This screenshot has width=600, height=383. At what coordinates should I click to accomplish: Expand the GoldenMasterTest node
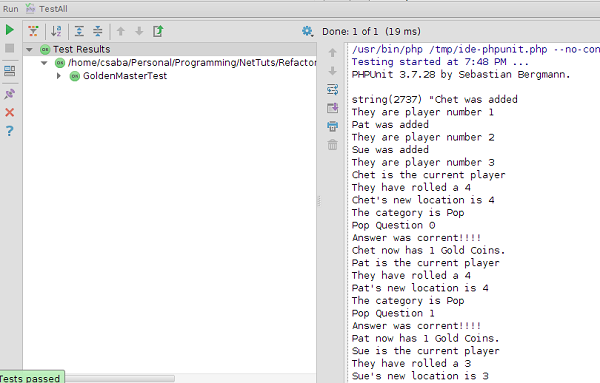[x=59, y=76]
